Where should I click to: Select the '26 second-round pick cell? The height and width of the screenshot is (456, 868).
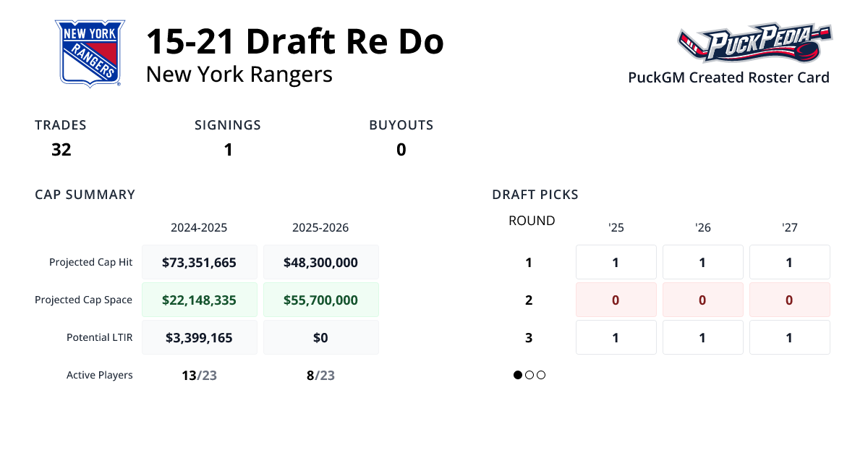pyautogui.click(x=702, y=299)
